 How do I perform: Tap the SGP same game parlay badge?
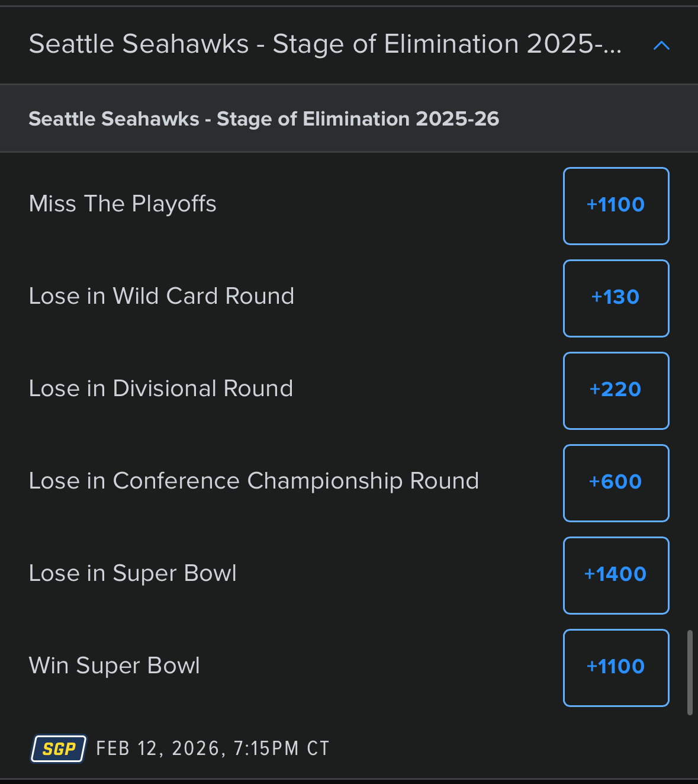click(x=59, y=748)
